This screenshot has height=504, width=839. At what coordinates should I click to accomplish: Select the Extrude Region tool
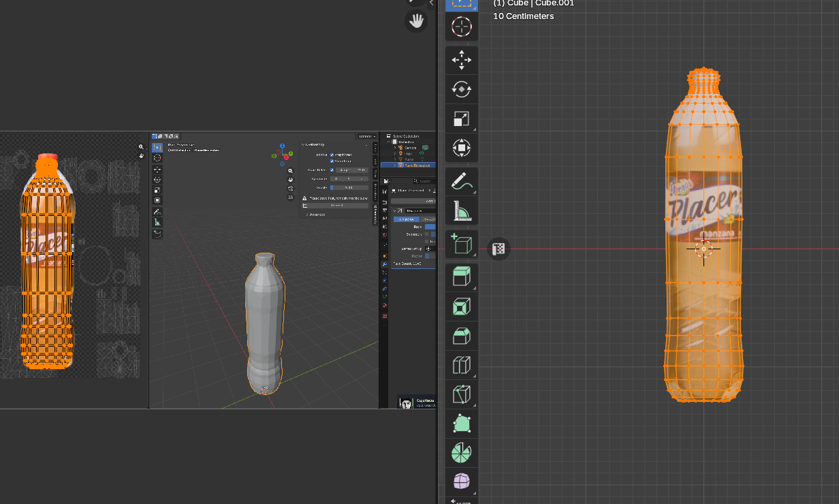point(461,277)
